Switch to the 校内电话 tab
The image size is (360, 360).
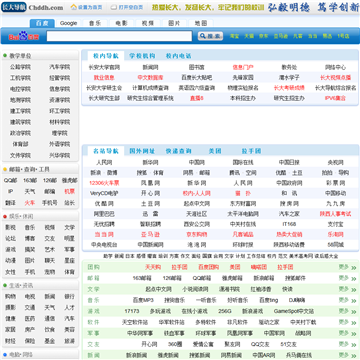179,56
